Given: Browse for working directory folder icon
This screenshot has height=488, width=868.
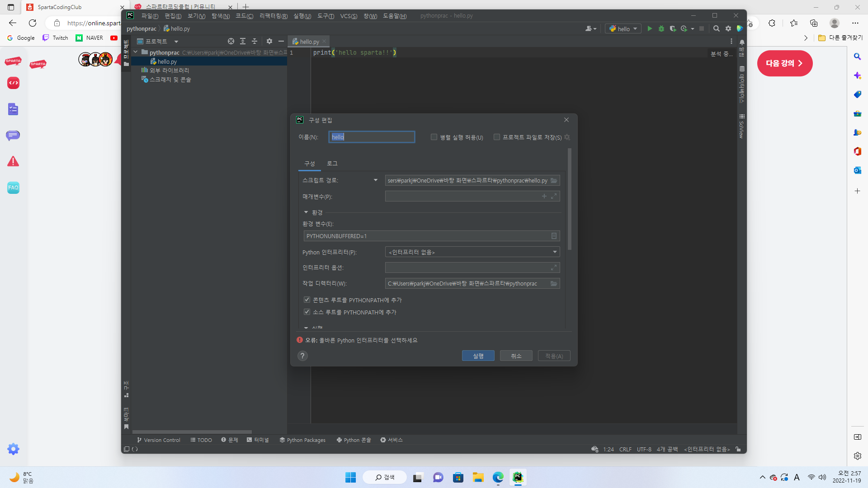Looking at the screenshot, I should [x=554, y=283].
